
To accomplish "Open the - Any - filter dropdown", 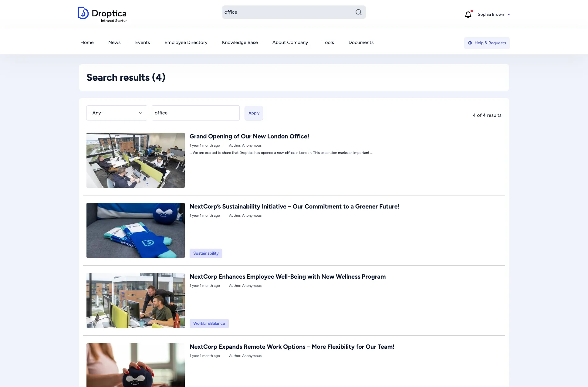I will tap(117, 113).
